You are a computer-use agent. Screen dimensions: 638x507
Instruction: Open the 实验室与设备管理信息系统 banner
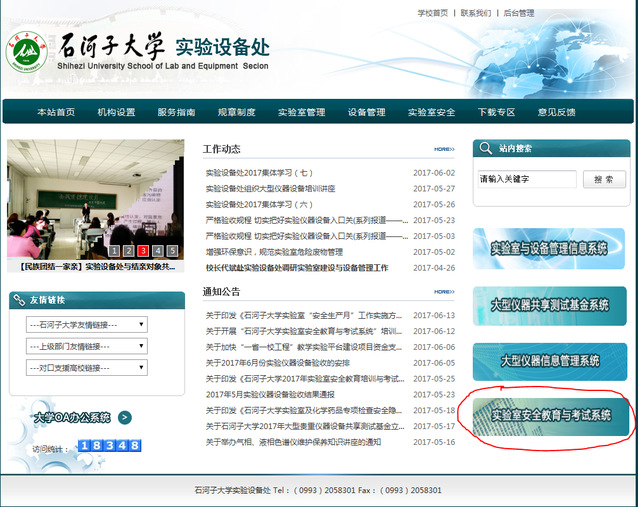tap(548, 249)
